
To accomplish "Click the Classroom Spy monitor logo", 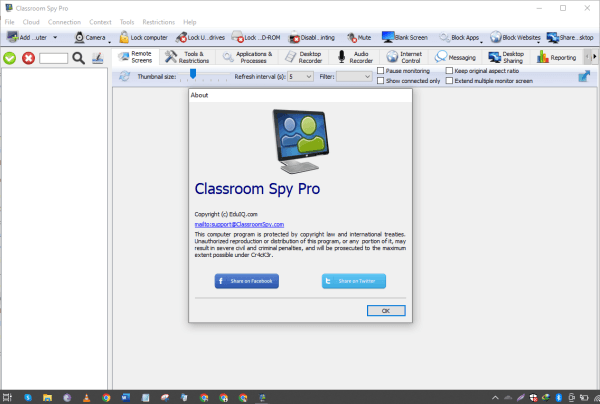I will coord(301,141).
